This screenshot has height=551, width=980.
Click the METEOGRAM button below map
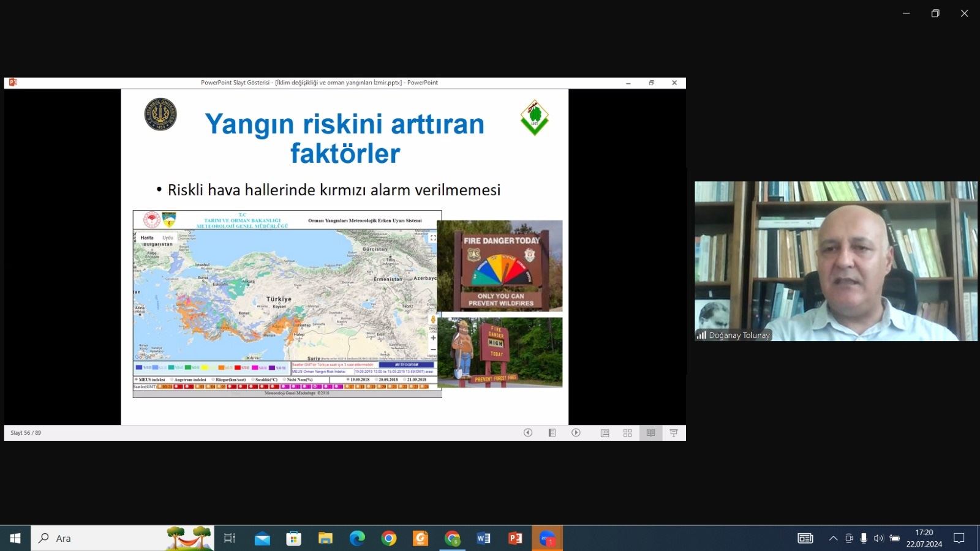[x=406, y=365]
